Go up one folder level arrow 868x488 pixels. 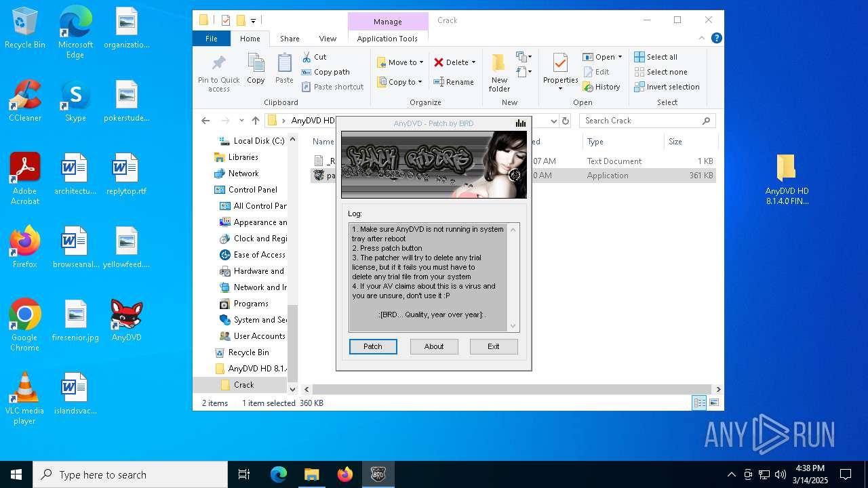(255, 121)
